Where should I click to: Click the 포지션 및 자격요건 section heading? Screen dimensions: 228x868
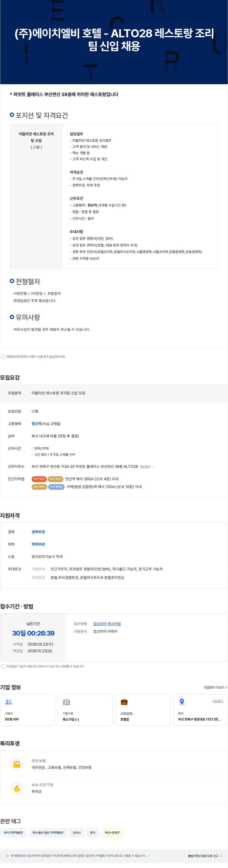click(42, 115)
